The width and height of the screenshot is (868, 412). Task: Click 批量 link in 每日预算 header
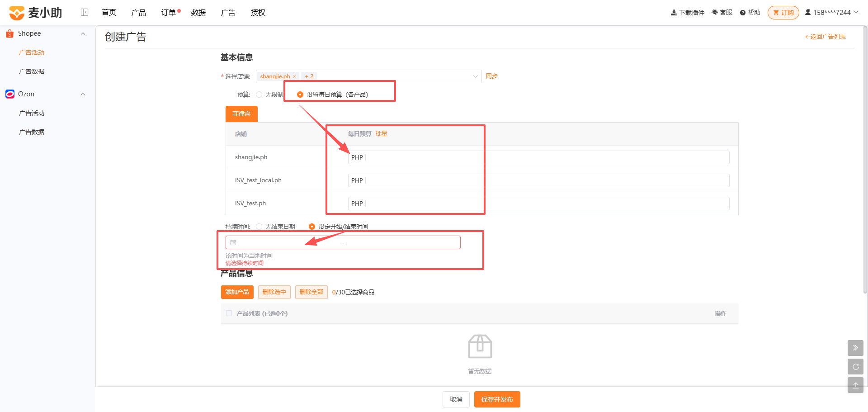tap(381, 133)
